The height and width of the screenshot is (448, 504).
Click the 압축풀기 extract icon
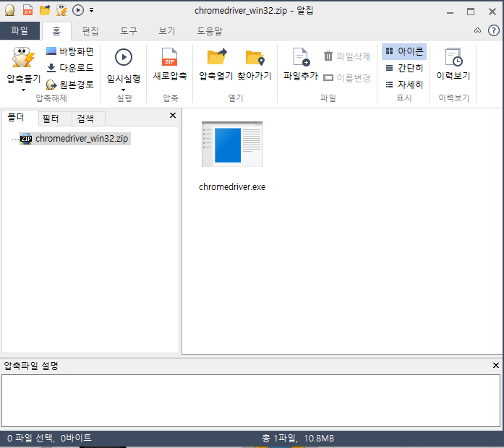23,58
